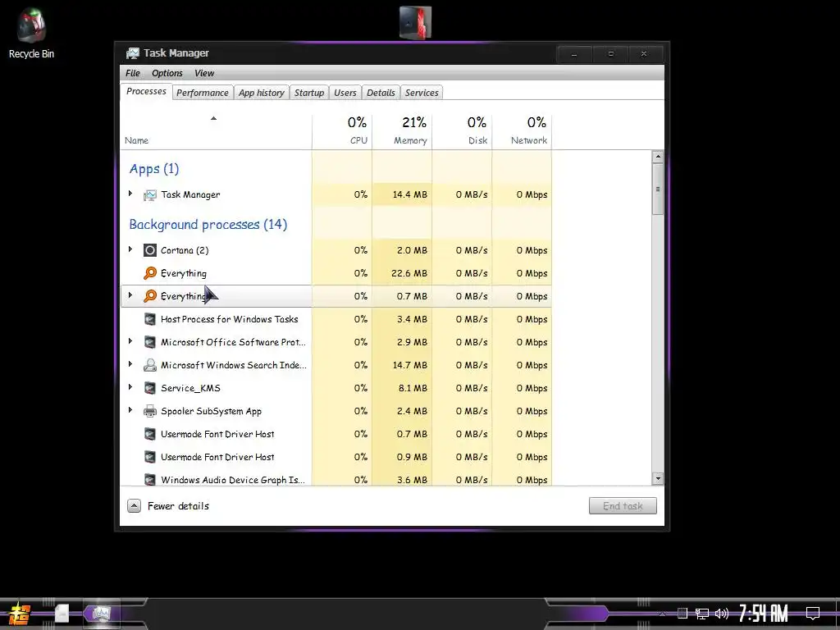Click the scrollbar up arrow
The width and height of the screenshot is (840, 630).
point(658,157)
